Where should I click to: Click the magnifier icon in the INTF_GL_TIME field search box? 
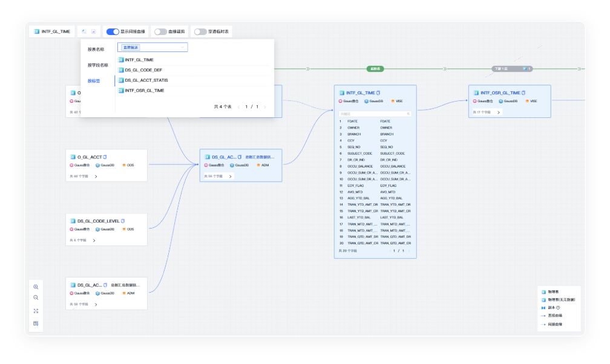408,114
